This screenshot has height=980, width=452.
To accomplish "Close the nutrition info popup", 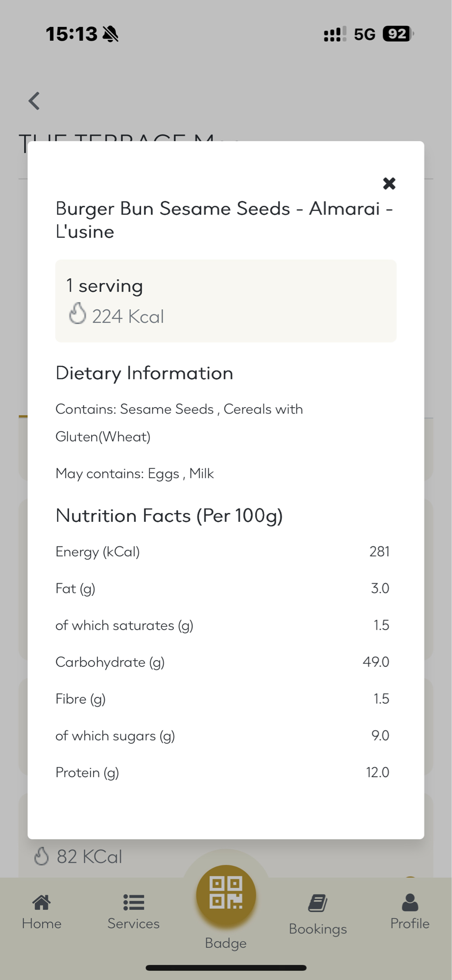I will (x=389, y=184).
